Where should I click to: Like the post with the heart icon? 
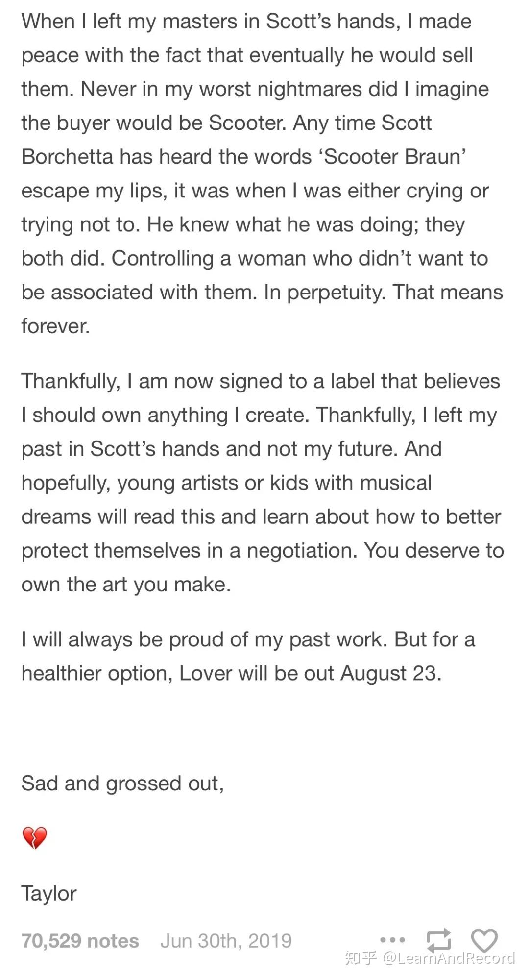[x=484, y=940]
